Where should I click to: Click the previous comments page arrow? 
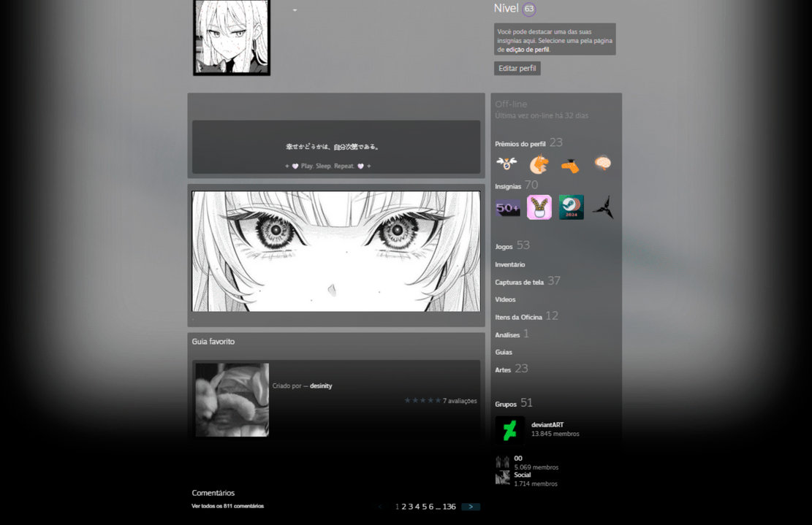click(380, 507)
